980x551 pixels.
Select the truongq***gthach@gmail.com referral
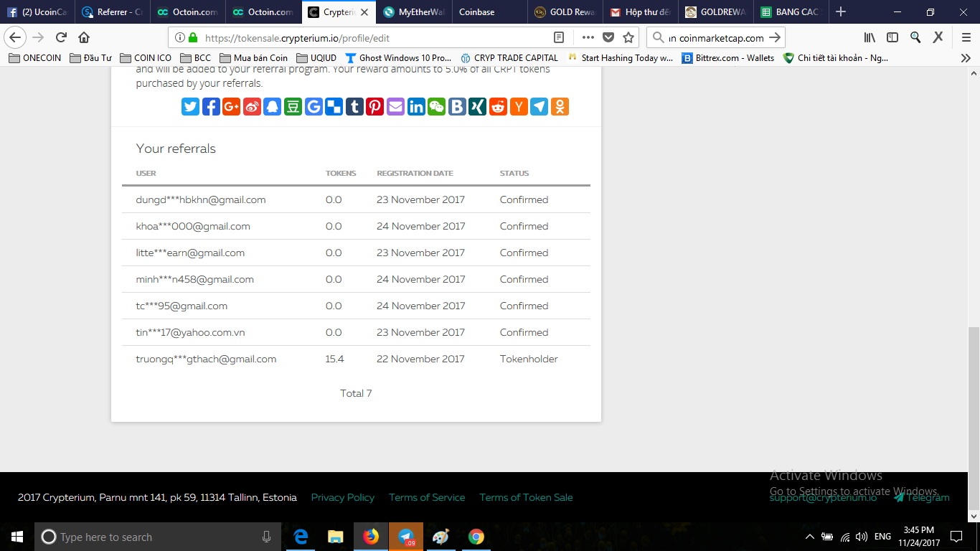[x=206, y=359]
